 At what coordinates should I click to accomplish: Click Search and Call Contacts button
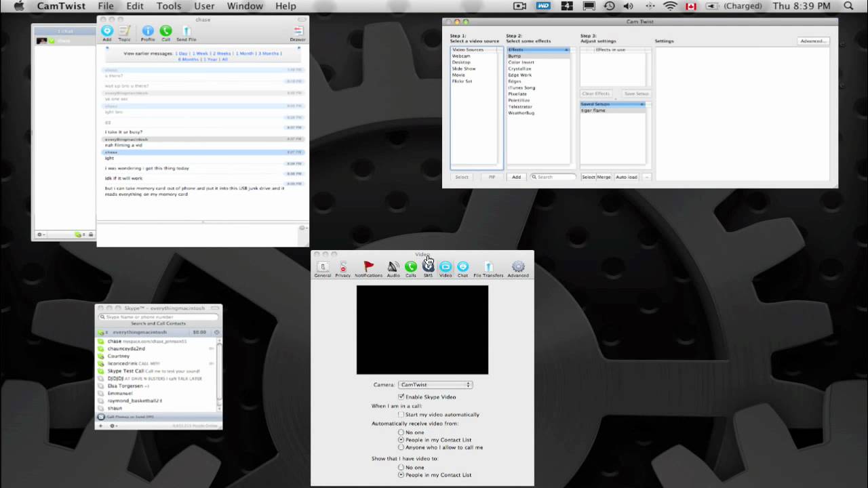coord(159,323)
